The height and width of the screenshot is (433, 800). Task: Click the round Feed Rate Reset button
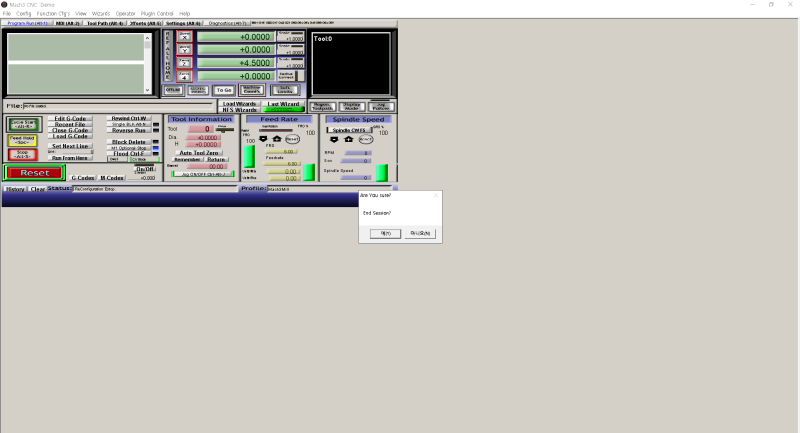[x=292, y=139]
